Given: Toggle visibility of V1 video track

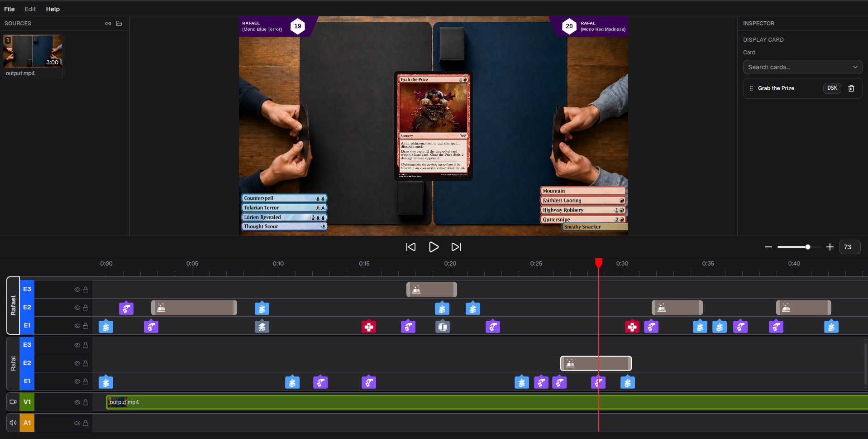Looking at the screenshot, I should pos(77,402).
